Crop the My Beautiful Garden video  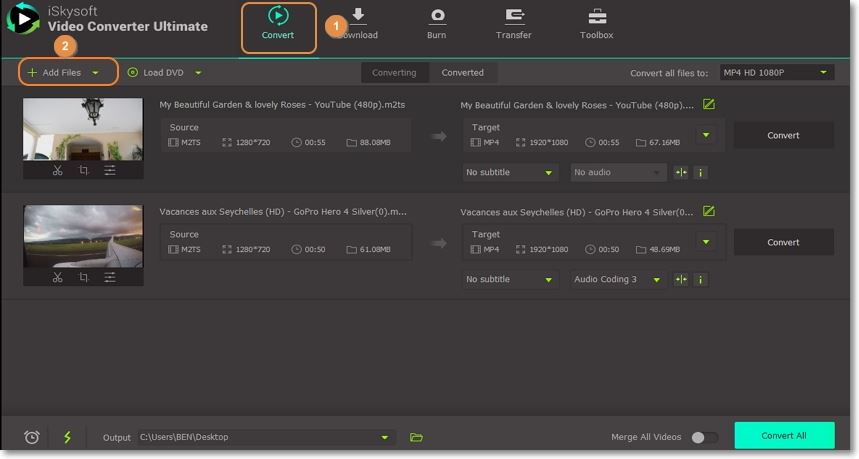83,170
